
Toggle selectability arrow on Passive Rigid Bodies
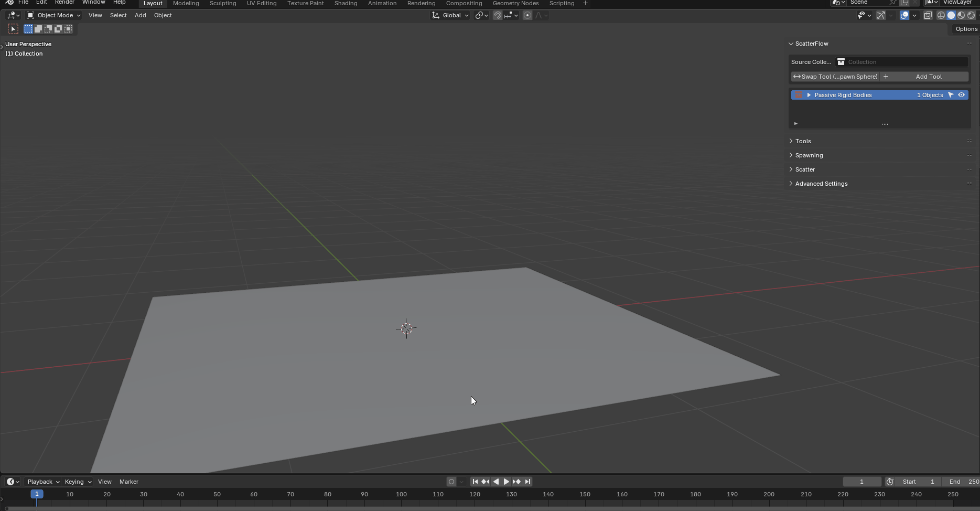951,95
